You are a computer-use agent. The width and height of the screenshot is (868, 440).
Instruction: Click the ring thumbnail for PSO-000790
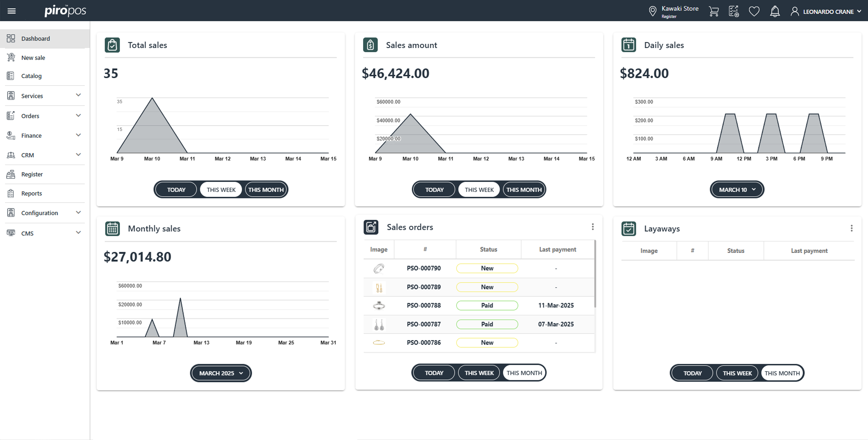[379, 268]
